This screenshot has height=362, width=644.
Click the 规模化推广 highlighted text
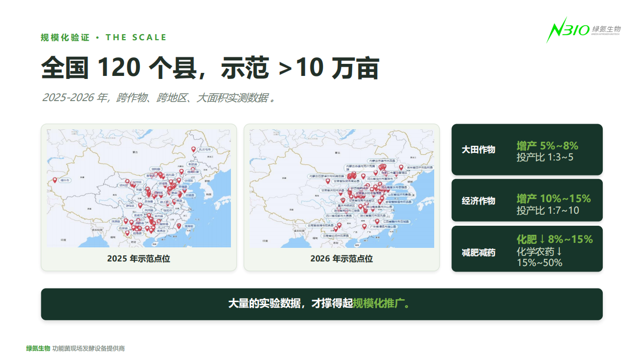click(x=381, y=304)
